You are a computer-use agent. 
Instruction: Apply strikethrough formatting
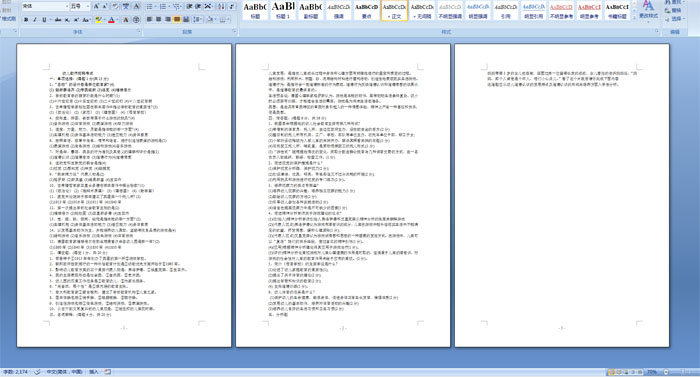point(58,20)
